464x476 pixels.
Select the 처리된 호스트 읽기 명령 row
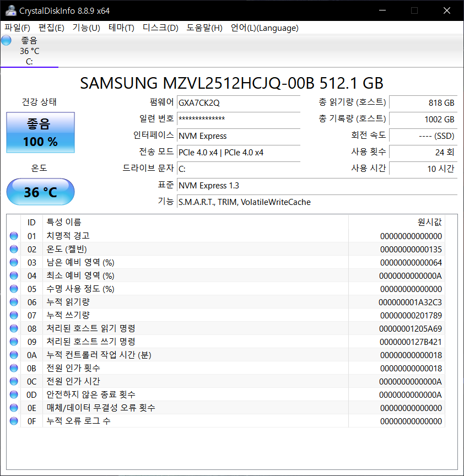[226, 328]
